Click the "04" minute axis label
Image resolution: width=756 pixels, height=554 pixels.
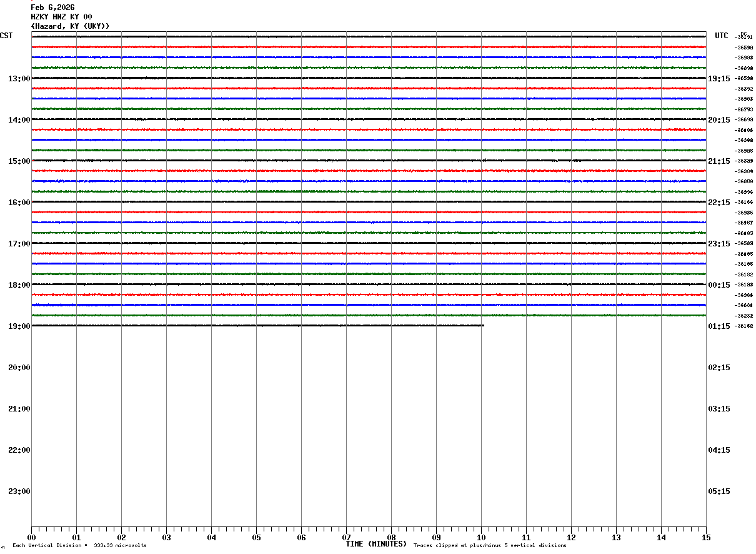211,538
